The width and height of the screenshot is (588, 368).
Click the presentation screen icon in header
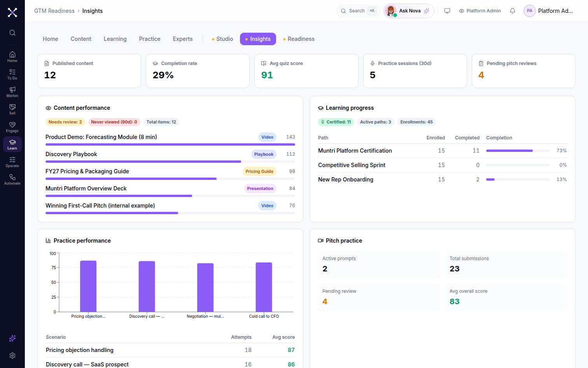[447, 11]
